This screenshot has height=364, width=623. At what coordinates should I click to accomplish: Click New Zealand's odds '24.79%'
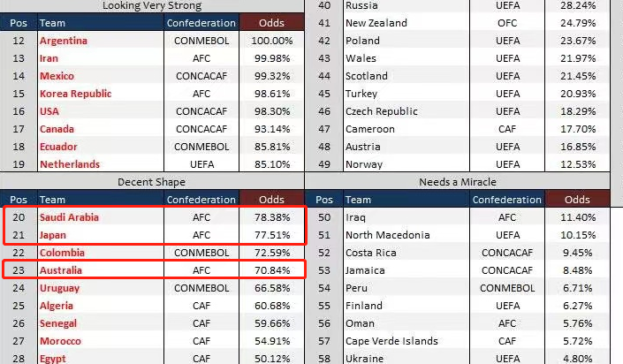pyautogui.click(x=578, y=23)
